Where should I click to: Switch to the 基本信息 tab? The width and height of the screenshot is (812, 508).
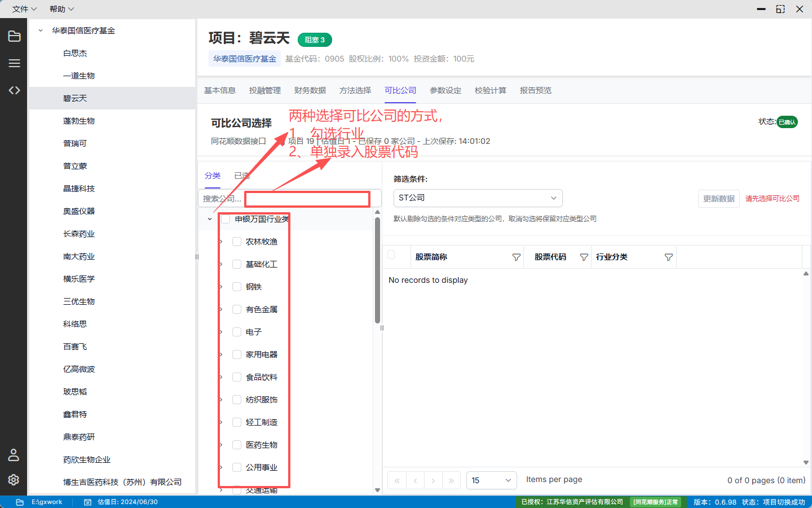[220, 90]
